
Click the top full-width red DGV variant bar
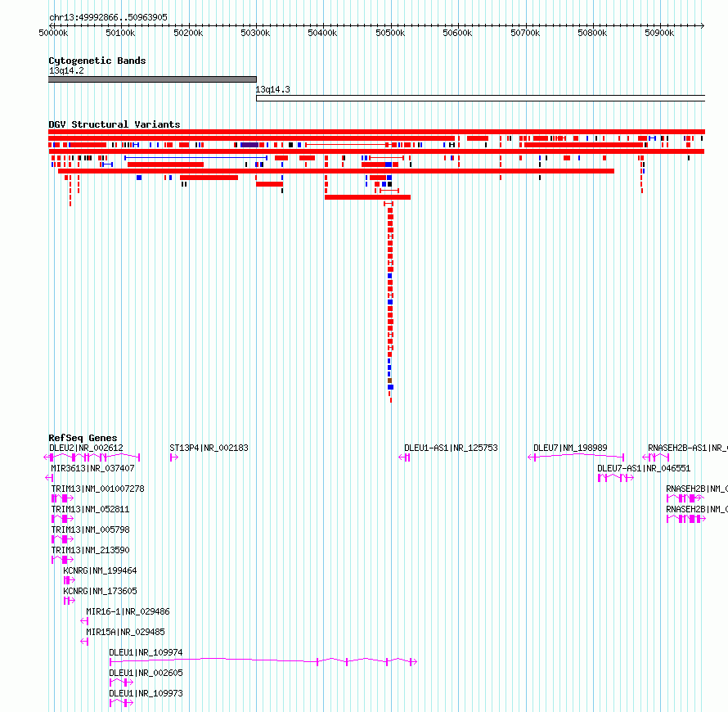376,132
